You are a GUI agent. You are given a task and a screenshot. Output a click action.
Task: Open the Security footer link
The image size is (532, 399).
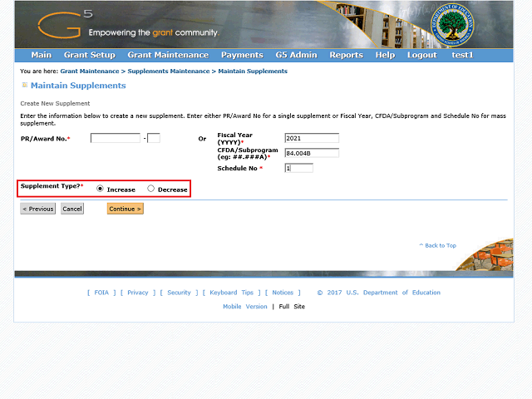coord(180,293)
